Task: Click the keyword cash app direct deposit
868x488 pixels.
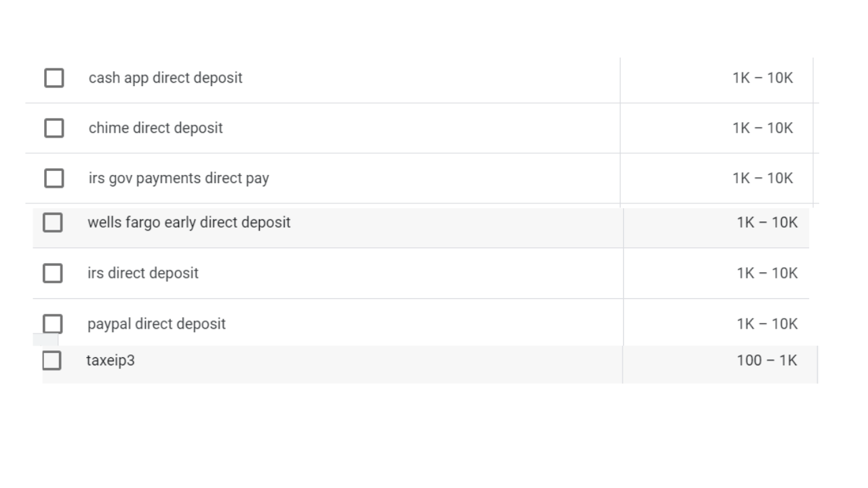Action: (x=165, y=77)
